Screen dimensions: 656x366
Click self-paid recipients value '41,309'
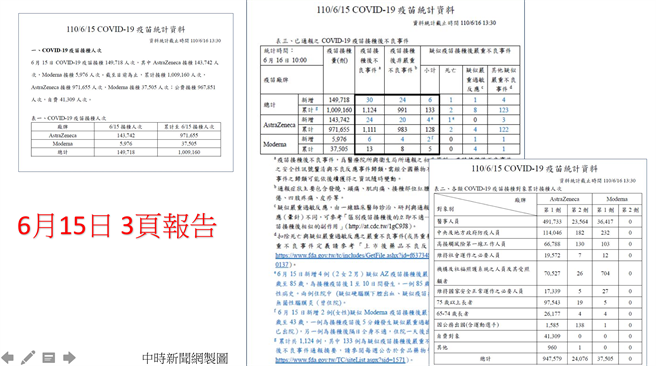coord(552,336)
